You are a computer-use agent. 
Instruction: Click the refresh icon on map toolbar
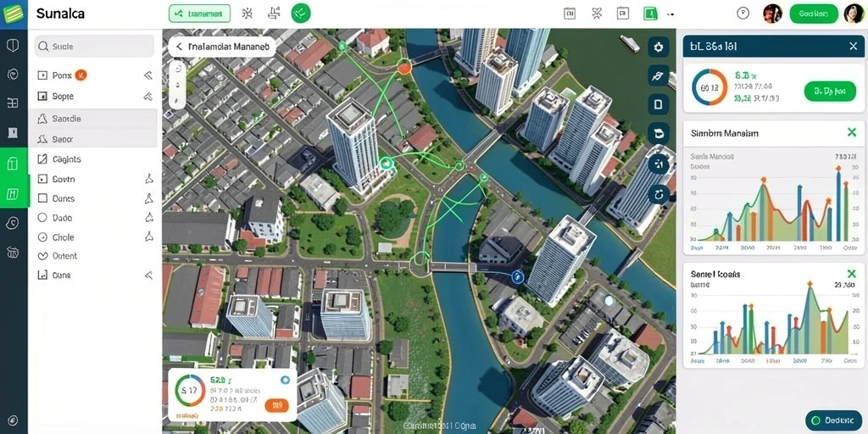658,194
